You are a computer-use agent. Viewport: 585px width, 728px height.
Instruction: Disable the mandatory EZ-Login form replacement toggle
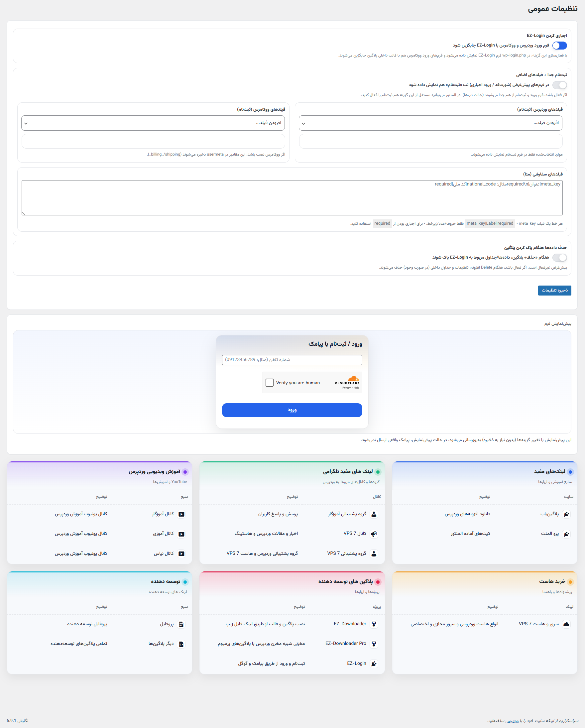[x=559, y=46]
